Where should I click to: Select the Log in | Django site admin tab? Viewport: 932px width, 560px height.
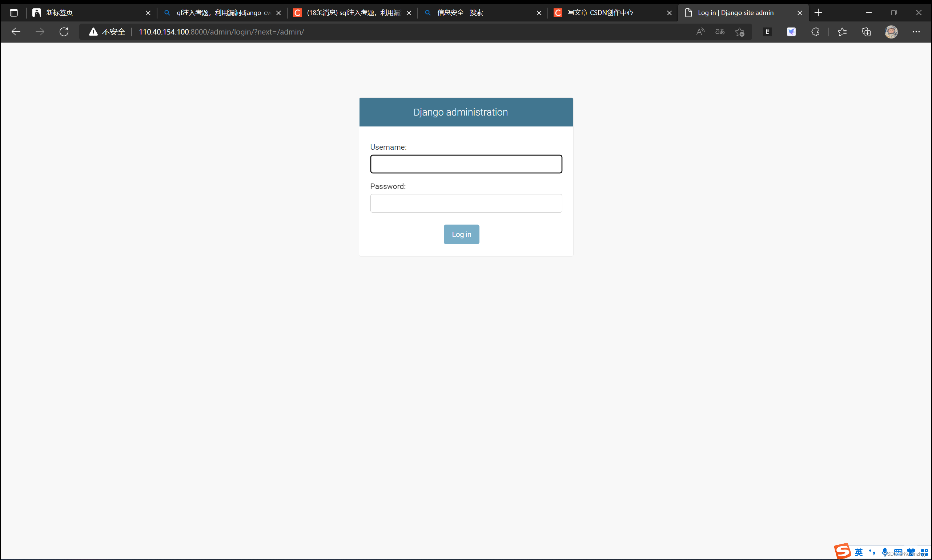743,13
